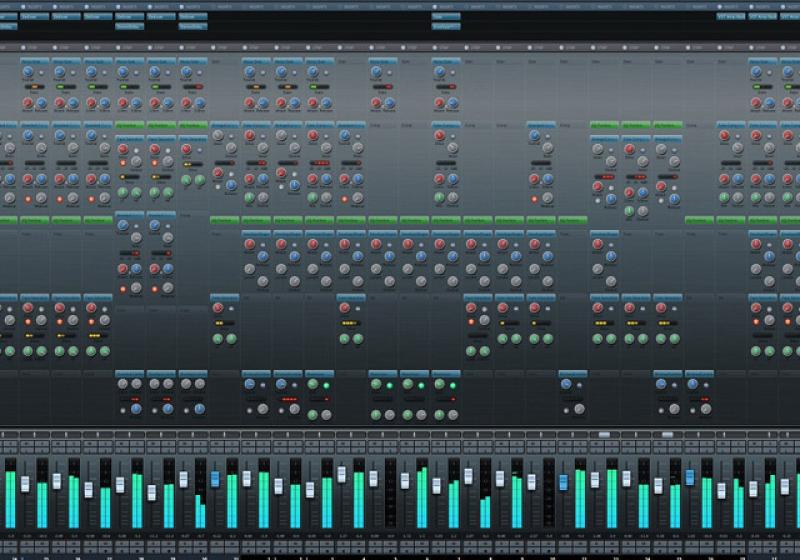This screenshot has width=800, height=560.
Task: Click the leftmost blue-highlighted fader cap
Action: (215, 479)
